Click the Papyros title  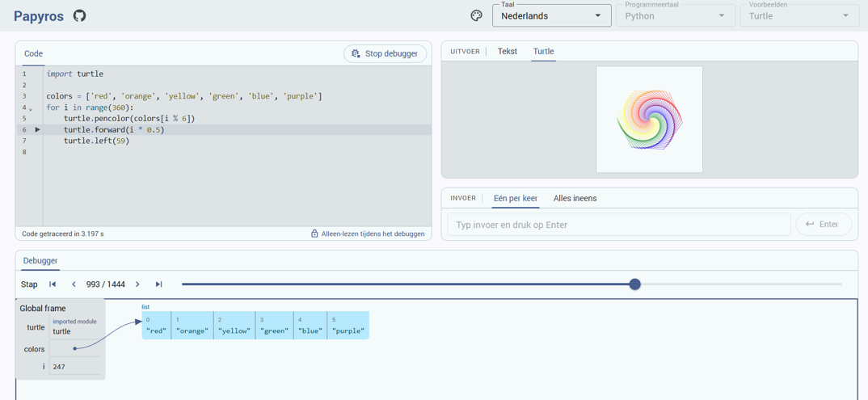(40, 15)
